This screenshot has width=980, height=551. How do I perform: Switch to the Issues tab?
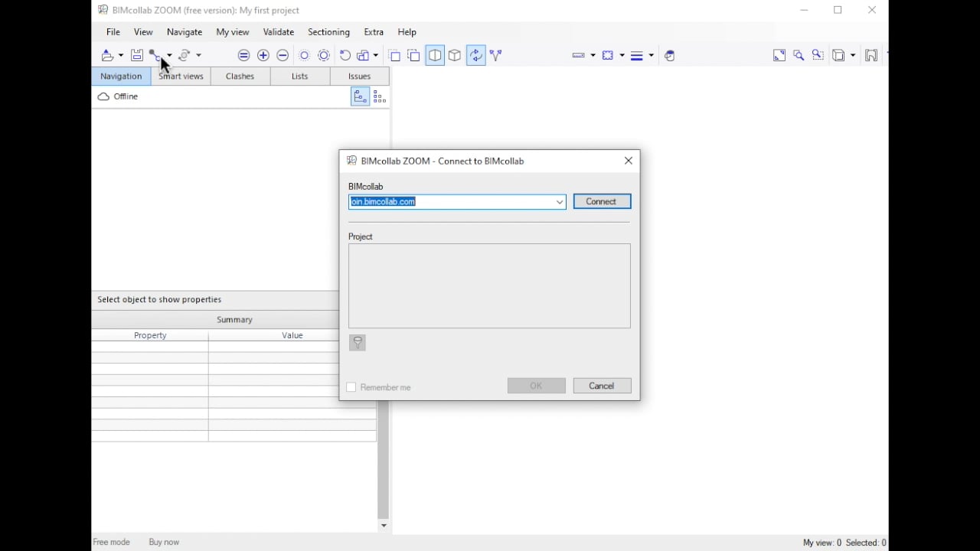360,77
